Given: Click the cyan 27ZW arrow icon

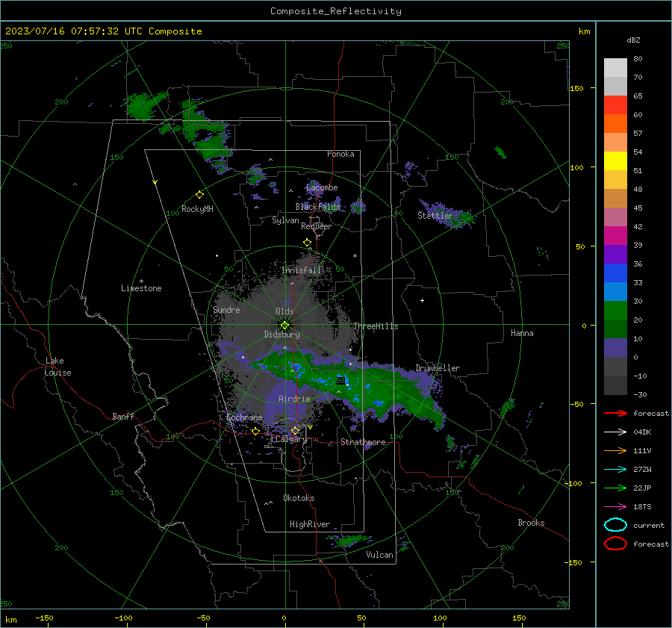Looking at the screenshot, I should (x=615, y=470).
